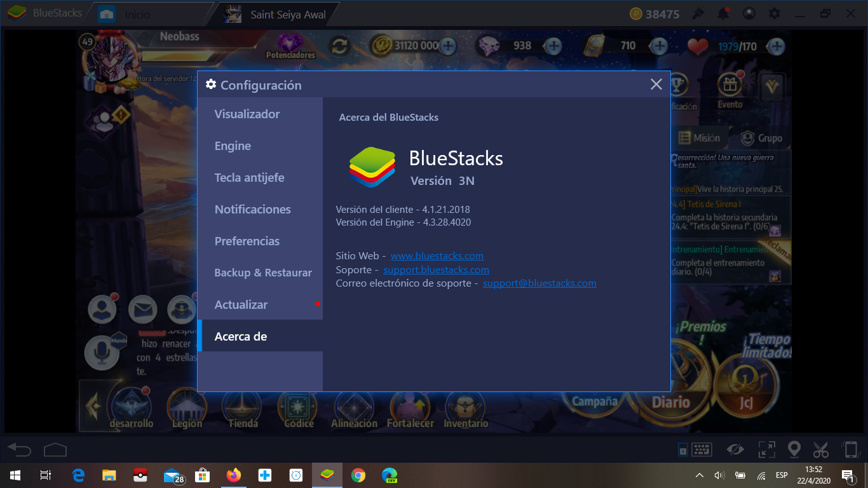Open the theme brush icon in title bar

point(698,13)
